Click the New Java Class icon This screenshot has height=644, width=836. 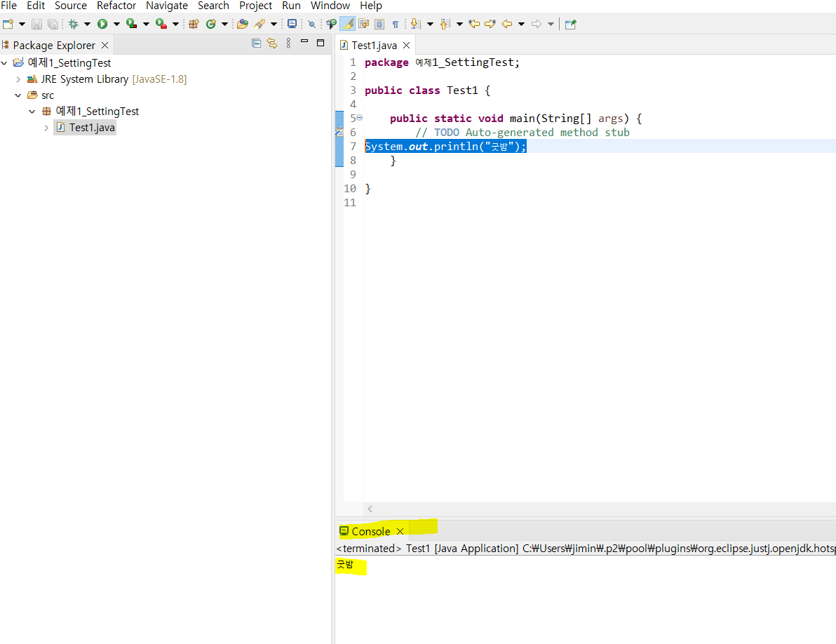point(211,24)
